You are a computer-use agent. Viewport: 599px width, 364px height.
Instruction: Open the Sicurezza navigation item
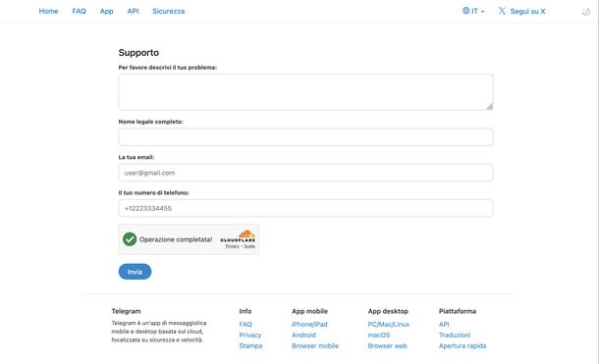169,11
